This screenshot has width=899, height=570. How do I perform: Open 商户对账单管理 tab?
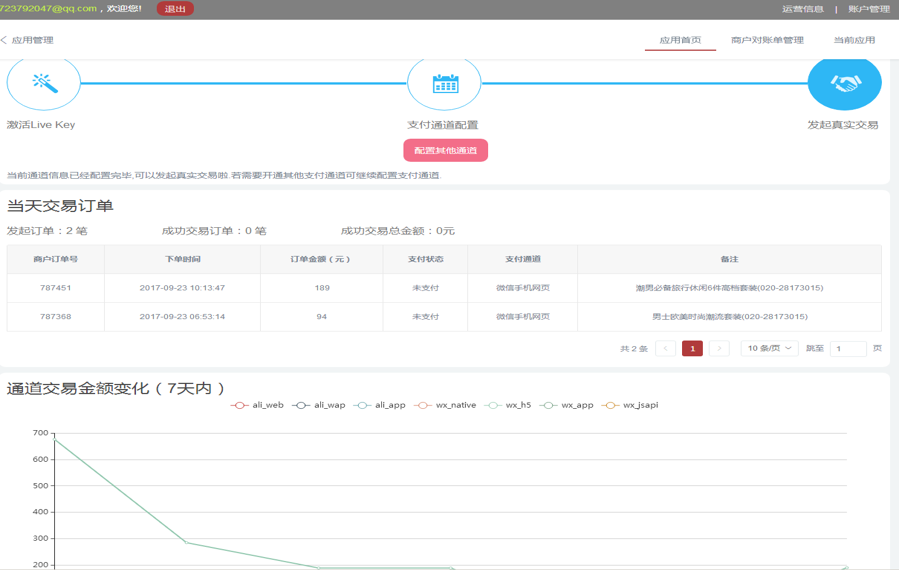767,40
